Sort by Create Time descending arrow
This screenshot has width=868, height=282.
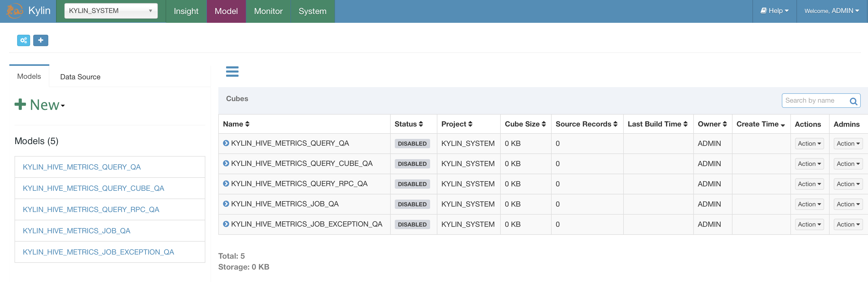(x=783, y=125)
